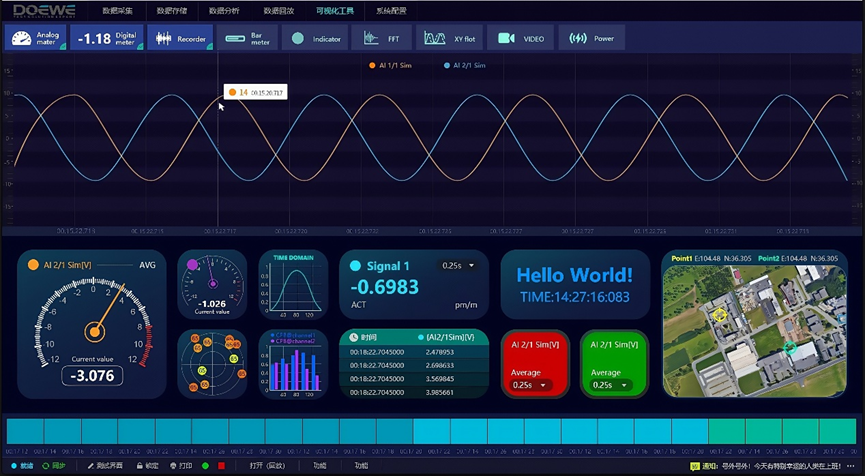Select the XY plot tool
The image size is (865, 476).
point(449,38)
